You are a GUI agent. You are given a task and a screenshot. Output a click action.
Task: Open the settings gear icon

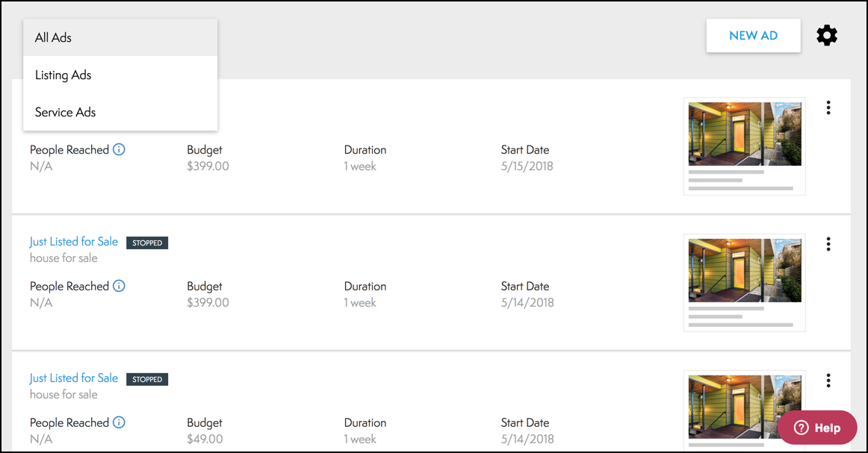tap(827, 35)
